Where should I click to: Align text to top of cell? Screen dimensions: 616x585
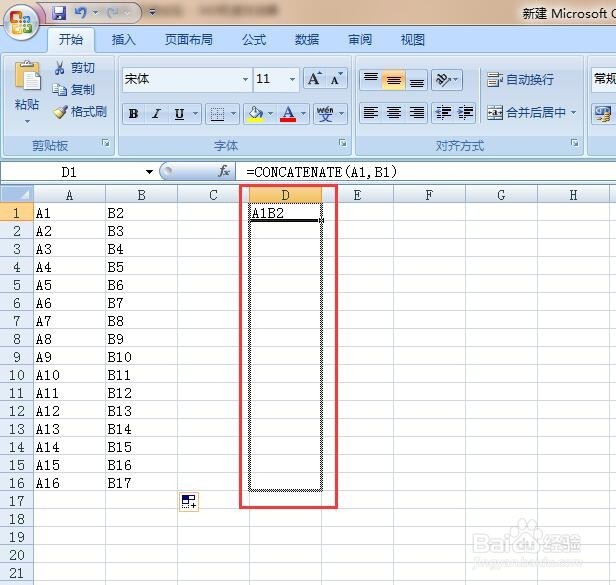click(x=370, y=80)
